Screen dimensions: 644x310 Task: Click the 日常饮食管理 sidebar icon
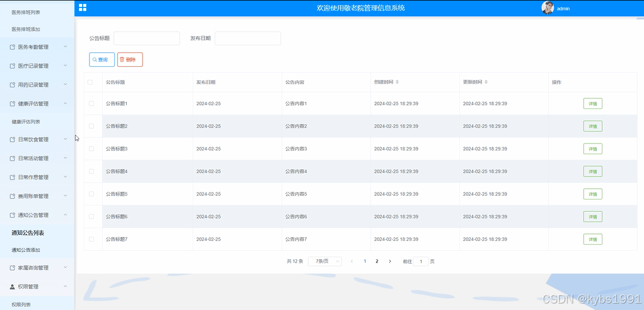(12, 140)
